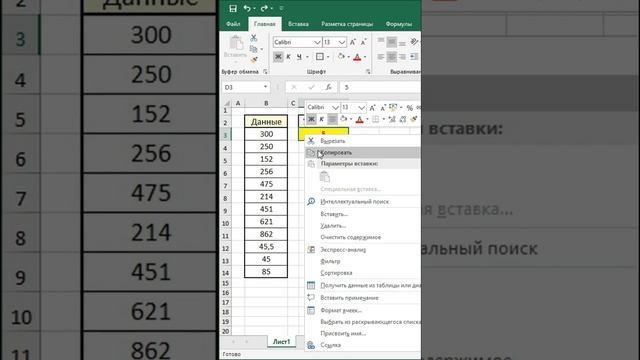Toggle italic (К) in the ribbon
The width and height of the screenshot is (640, 360).
click(289, 57)
